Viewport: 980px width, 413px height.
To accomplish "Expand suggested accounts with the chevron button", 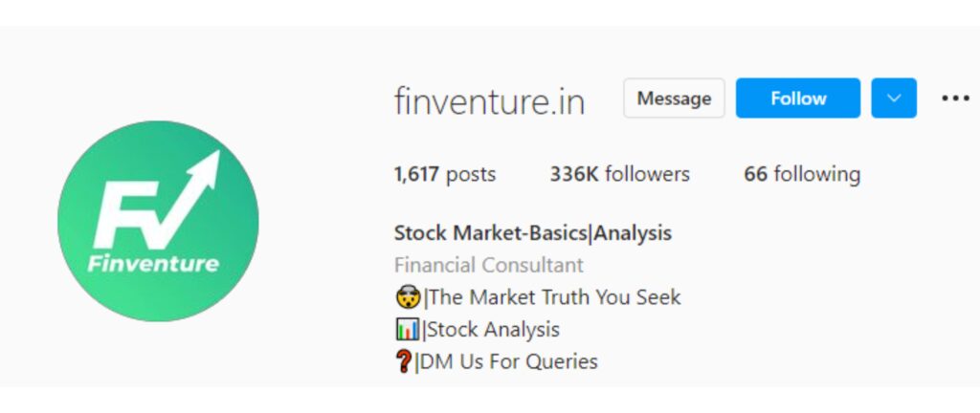I will pos(894,98).
